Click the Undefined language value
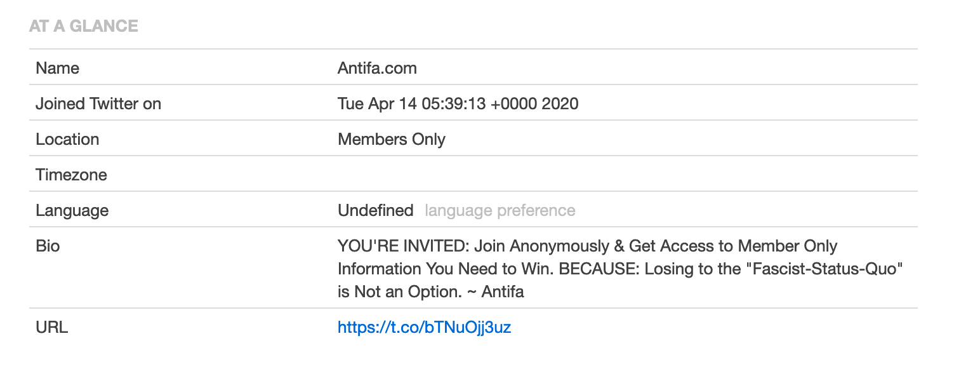This screenshot has width=980, height=376. tap(375, 210)
